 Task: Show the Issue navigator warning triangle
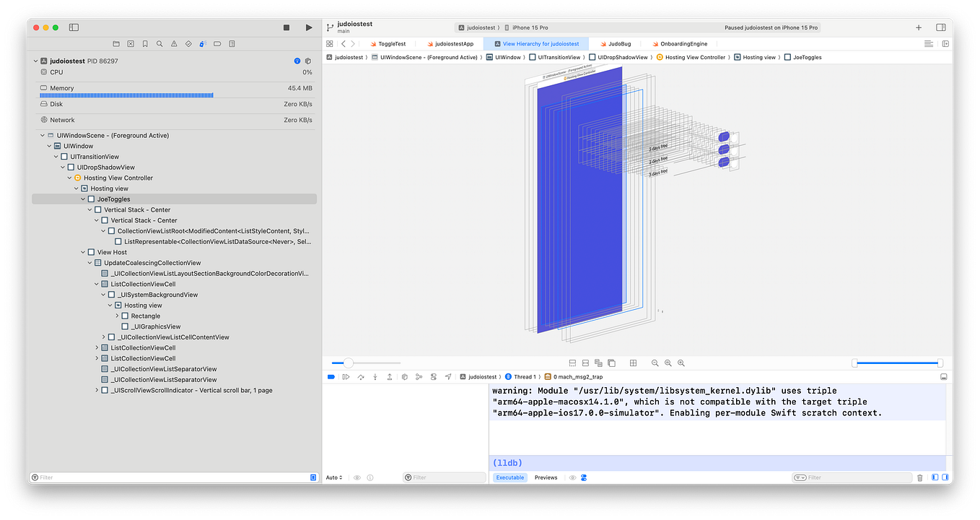pyautogui.click(x=174, y=43)
